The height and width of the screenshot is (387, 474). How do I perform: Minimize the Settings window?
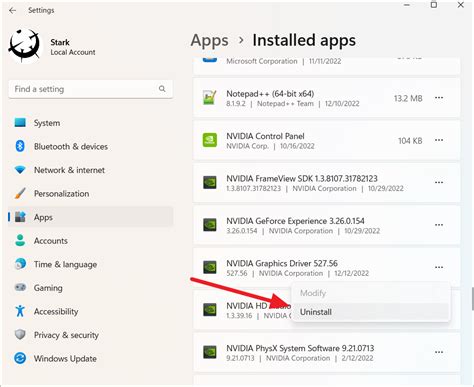click(407, 5)
